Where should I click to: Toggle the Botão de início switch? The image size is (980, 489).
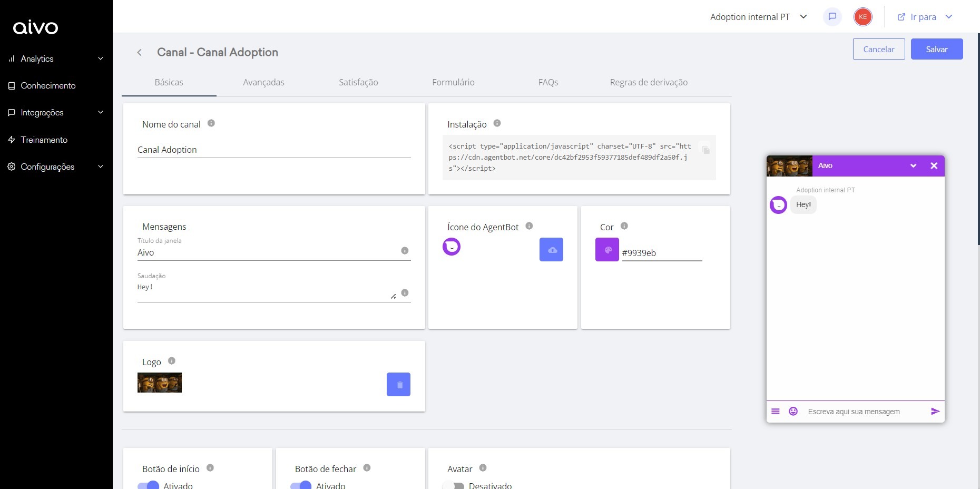point(148,485)
